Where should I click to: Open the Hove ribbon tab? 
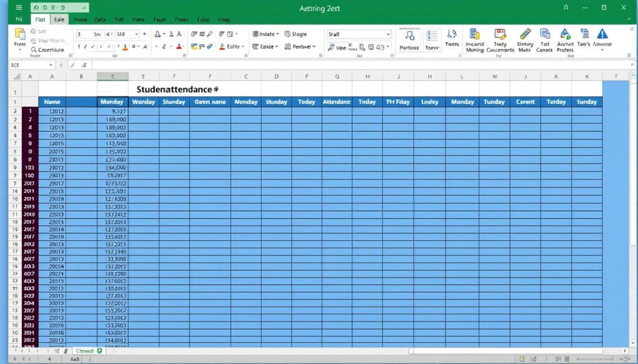click(80, 19)
